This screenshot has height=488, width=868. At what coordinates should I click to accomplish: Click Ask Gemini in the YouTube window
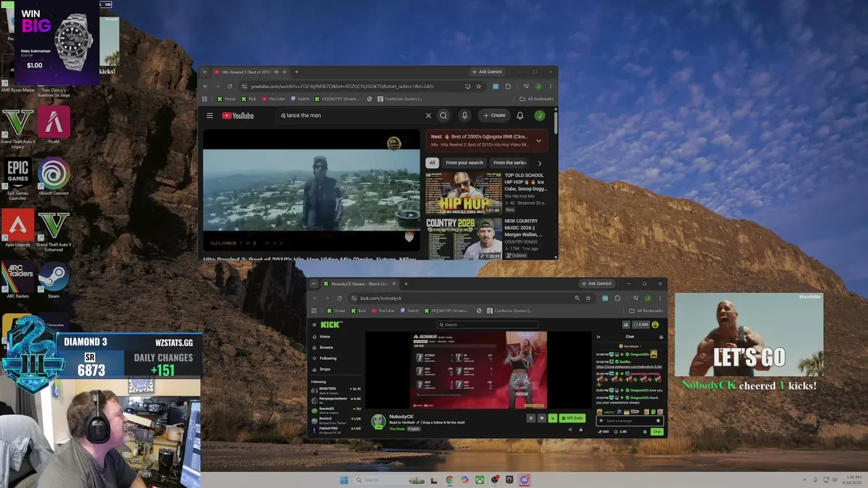pyautogui.click(x=487, y=72)
